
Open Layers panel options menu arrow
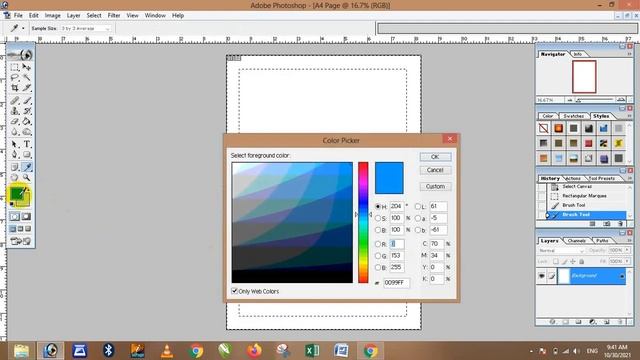[629, 241]
